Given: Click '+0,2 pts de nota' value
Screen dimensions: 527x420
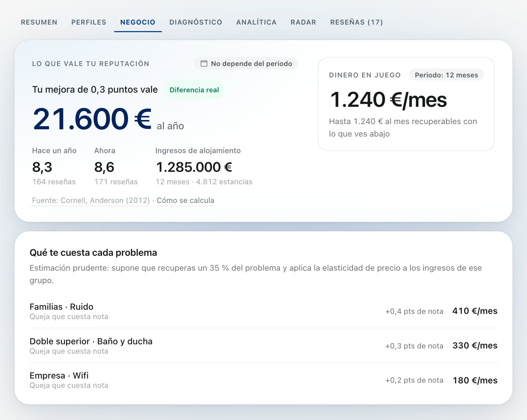Looking at the screenshot, I should coord(414,380).
